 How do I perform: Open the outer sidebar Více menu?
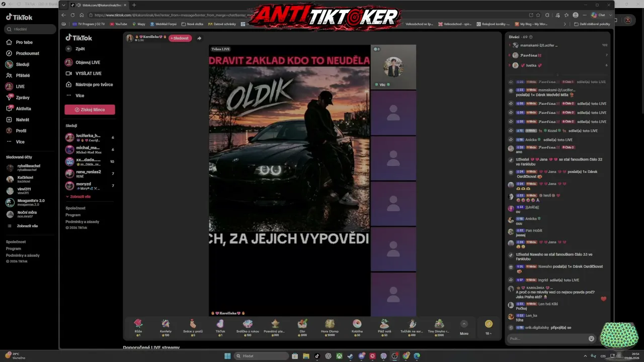point(15,142)
